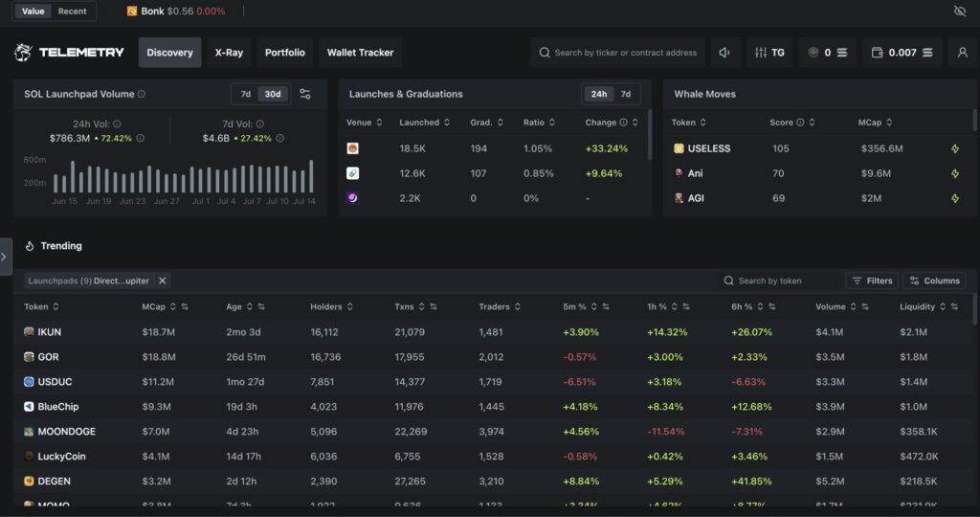The height and width of the screenshot is (517, 980).
Task: Click the USDUC token icon
Action: (x=29, y=381)
